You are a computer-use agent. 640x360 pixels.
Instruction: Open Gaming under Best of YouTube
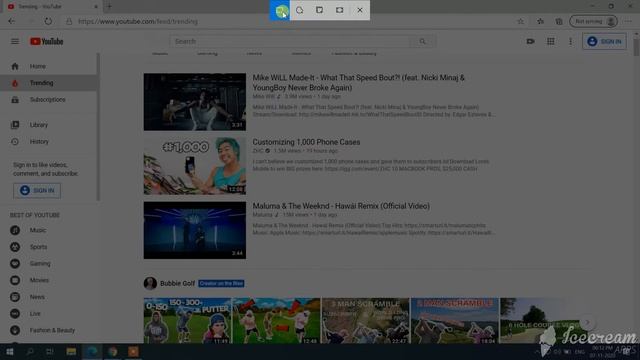48,264
